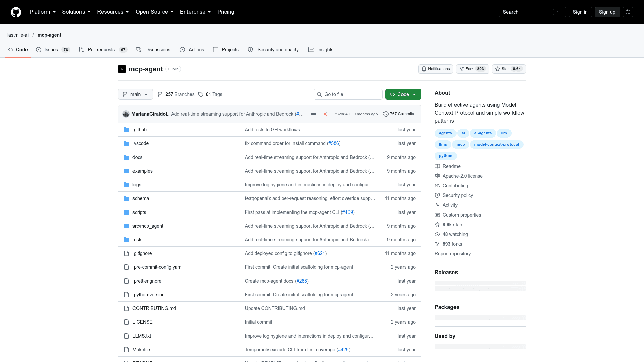The image size is (644, 362).
Task: Click the .github folder icon
Action: (x=126, y=130)
